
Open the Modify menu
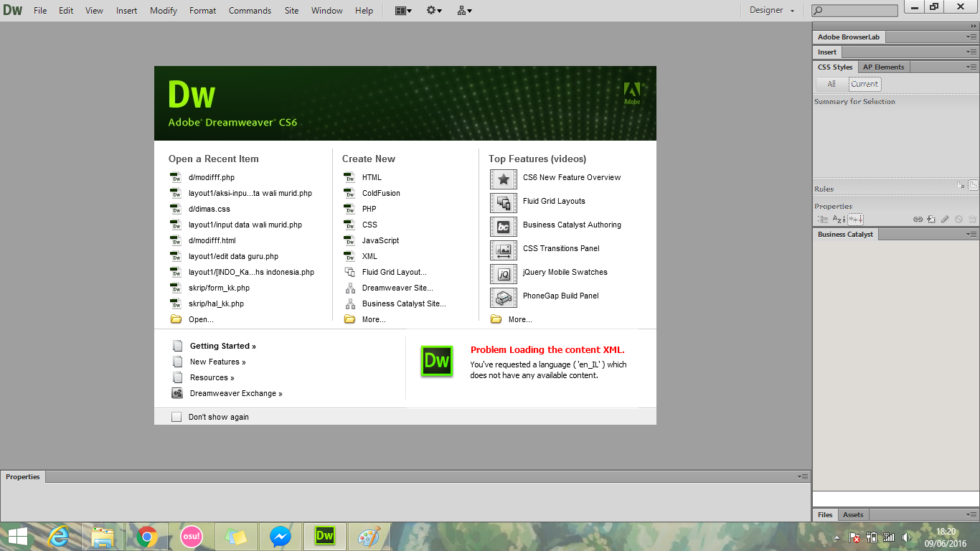[x=163, y=10]
